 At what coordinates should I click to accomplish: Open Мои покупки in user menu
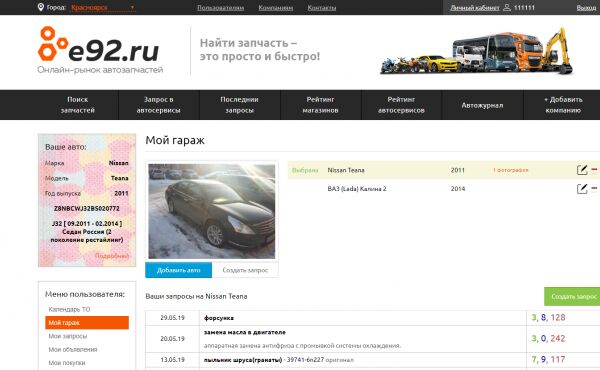click(x=67, y=363)
